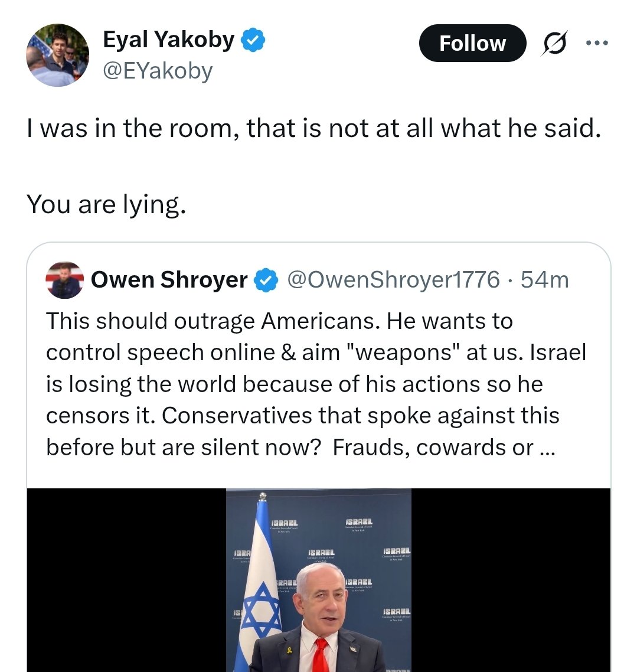Open Eyal Yakoby's profile picture
Screen dimensions: 637x672
(x=57, y=56)
